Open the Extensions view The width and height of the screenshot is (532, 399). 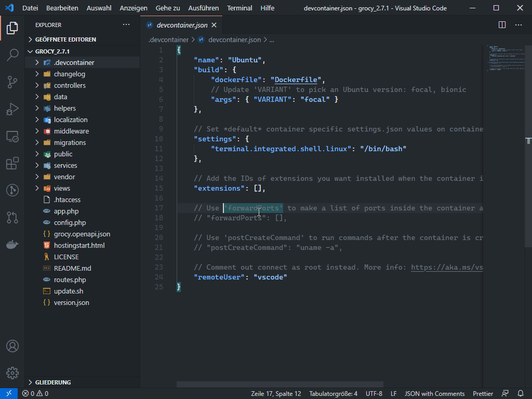pyautogui.click(x=12, y=164)
